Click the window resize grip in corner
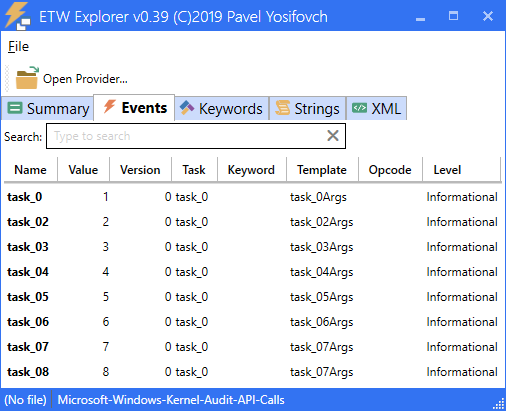 pos(499,404)
